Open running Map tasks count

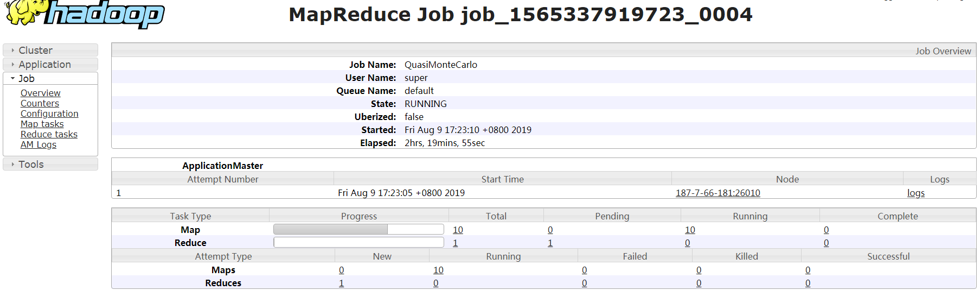pos(690,230)
